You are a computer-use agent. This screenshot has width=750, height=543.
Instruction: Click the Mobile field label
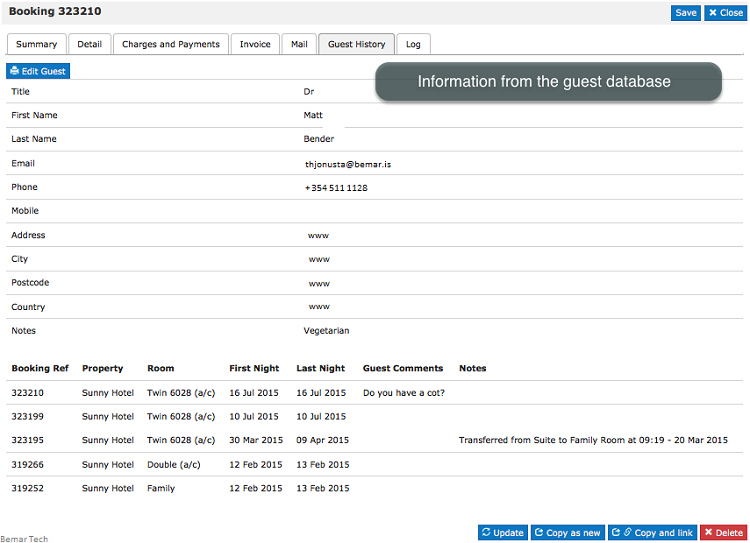pos(25,211)
